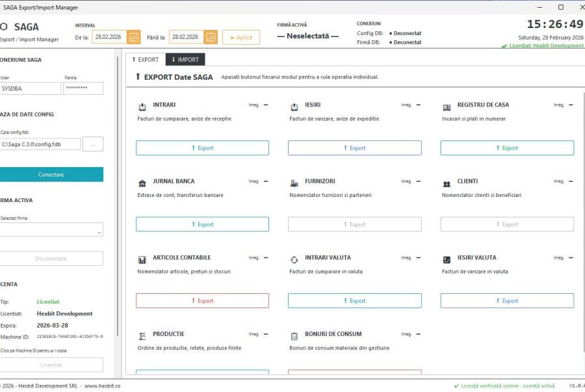Open the 'De la' date calendar picker
The width and height of the screenshot is (585, 392).
[134, 37]
